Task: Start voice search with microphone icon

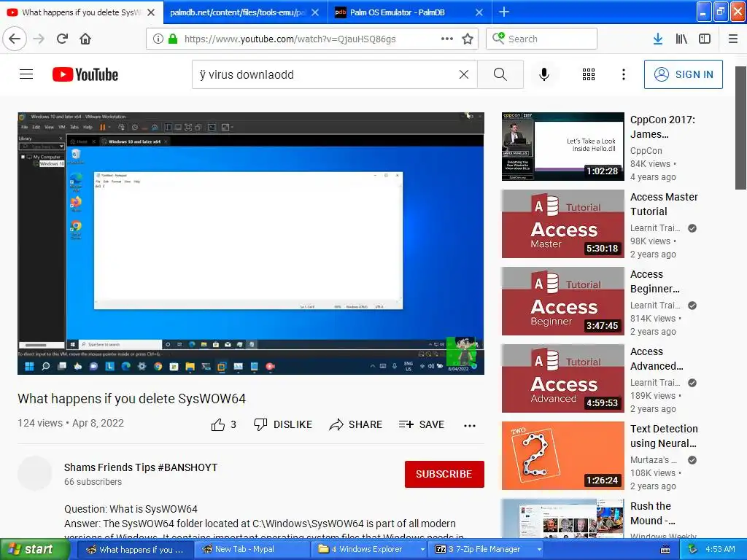Action: pos(544,74)
